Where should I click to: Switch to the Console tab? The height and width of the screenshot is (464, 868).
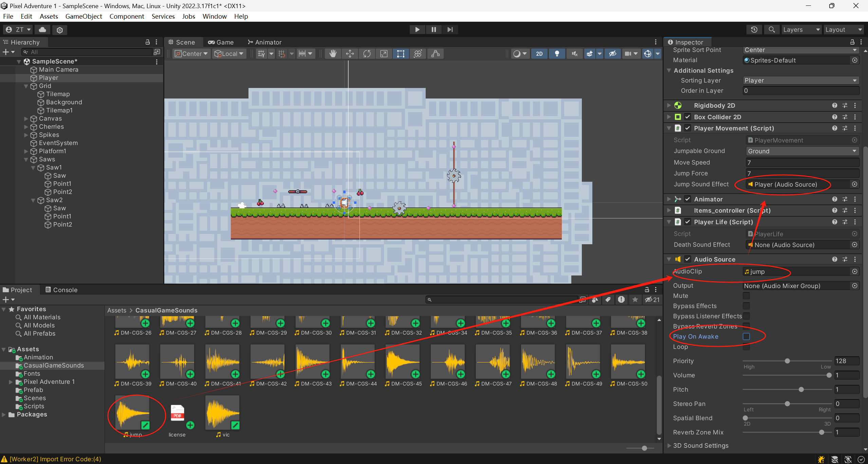tap(61, 290)
